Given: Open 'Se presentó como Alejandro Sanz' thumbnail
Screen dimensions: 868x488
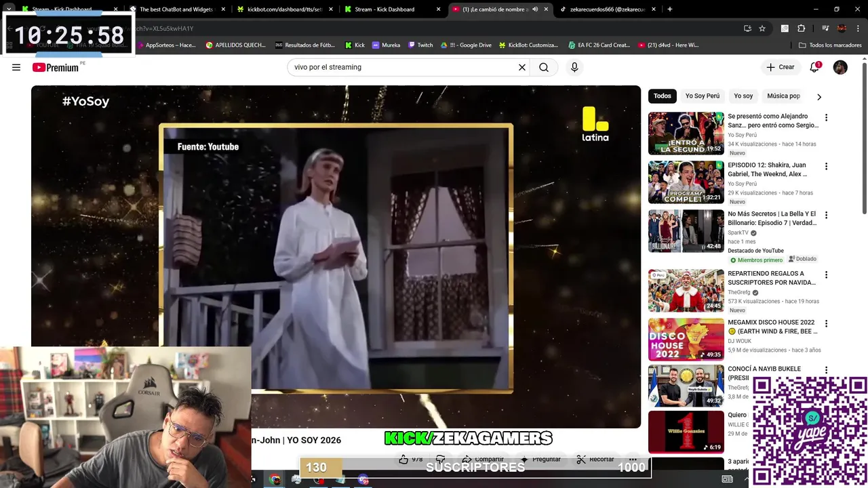Looking at the screenshot, I should pyautogui.click(x=686, y=134).
